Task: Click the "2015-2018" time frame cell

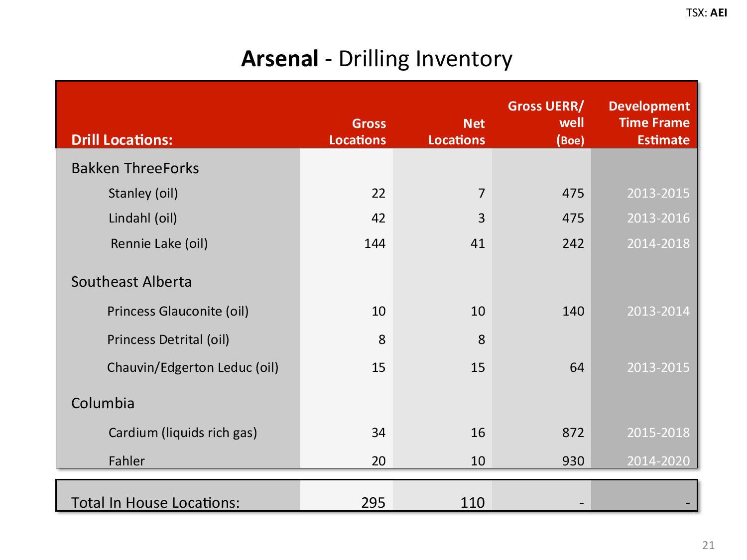Action: point(658,433)
